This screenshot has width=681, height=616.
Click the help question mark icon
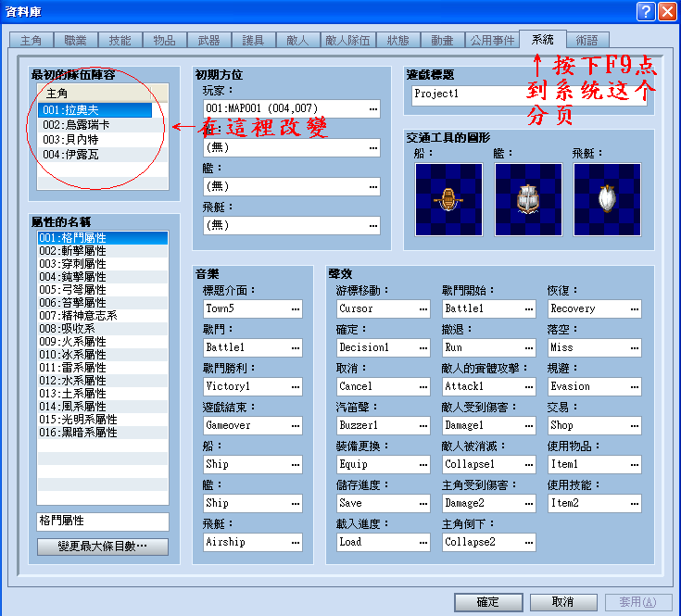(646, 11)
